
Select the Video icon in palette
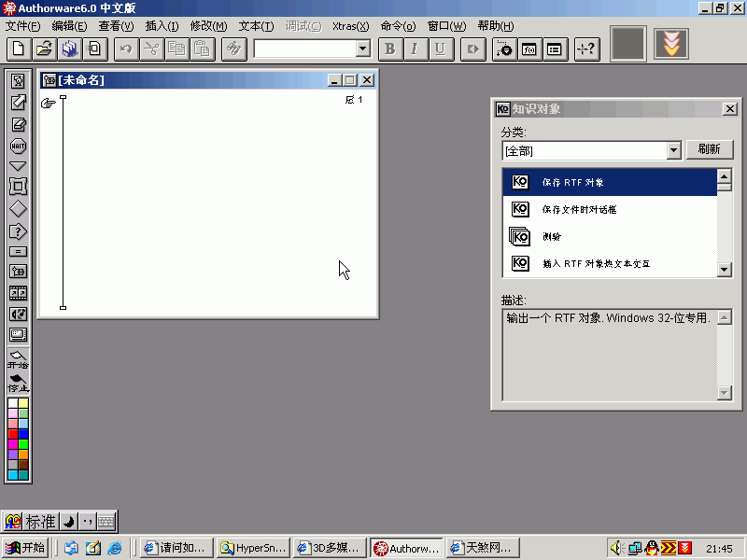coord(18,335)
